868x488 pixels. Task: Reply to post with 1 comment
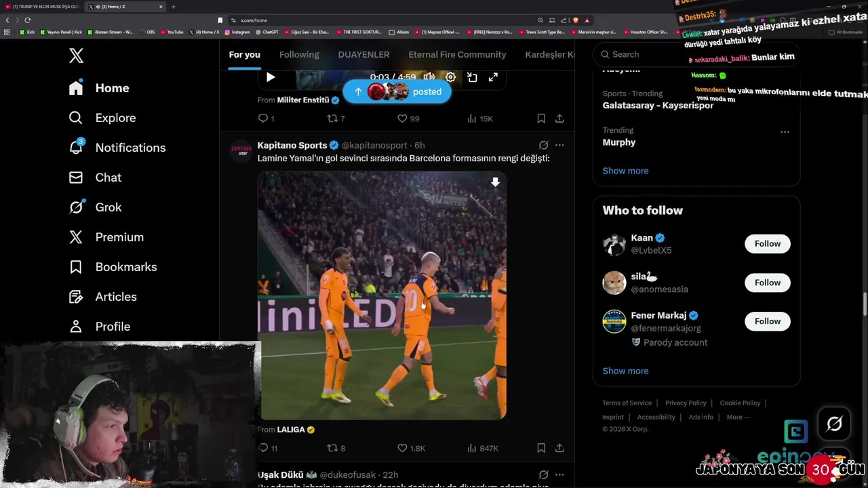coord(266,119)
